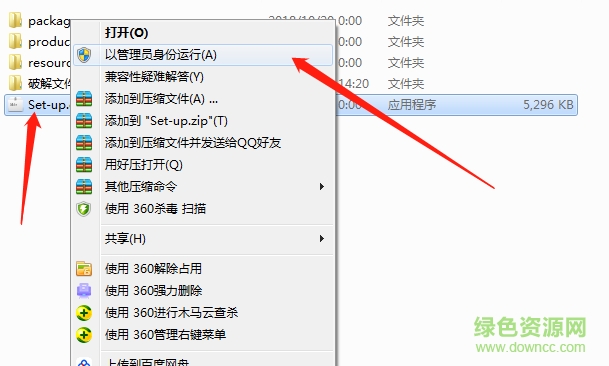
Task: Click 文件夹 type in 破解文件 row
Action: pos(406,84)
